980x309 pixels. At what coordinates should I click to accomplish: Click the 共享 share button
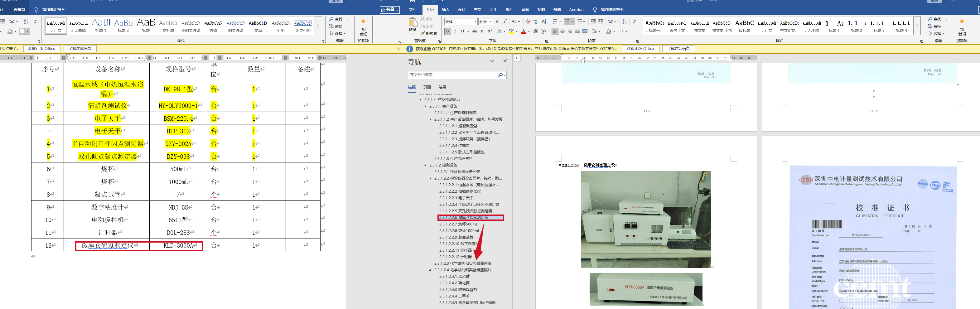click(389, 10)
